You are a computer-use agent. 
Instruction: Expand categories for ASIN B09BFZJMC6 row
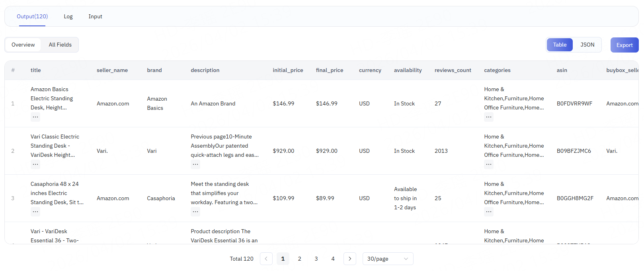(489, 164)
